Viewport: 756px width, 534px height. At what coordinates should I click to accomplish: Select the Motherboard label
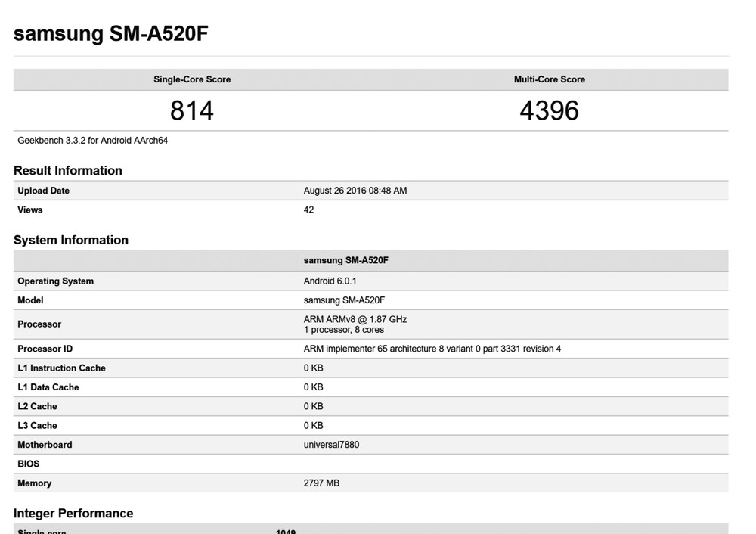pyautogui.click(x=45, y=445)
